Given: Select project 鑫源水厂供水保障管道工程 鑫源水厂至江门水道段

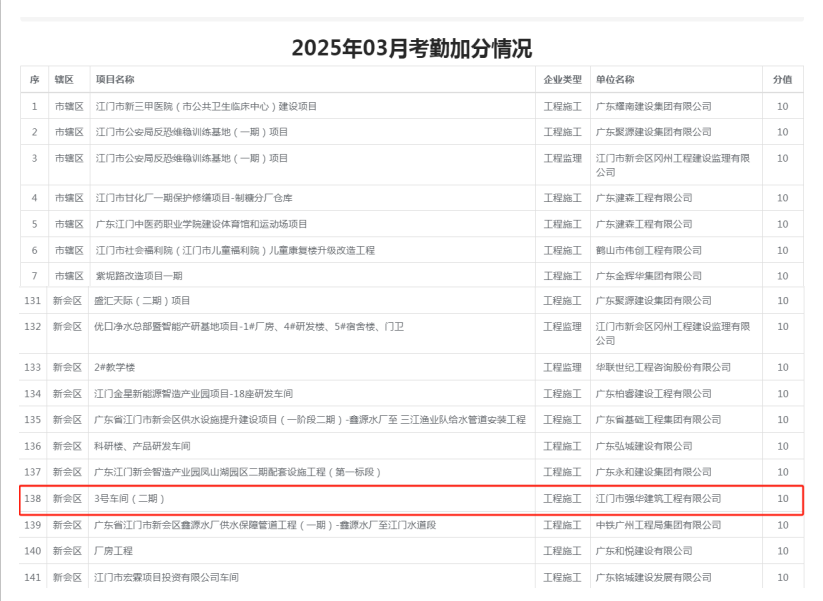Looking at the screenshot, I should click(x=265, y=525).
